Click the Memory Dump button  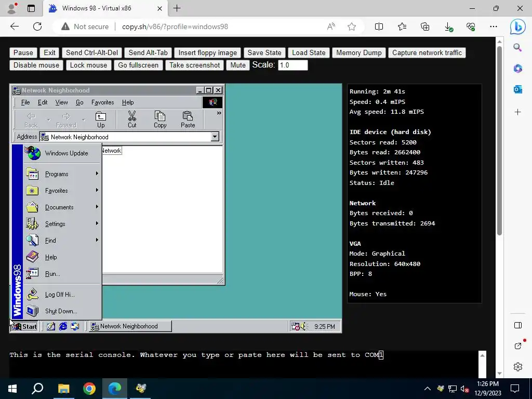358,52
